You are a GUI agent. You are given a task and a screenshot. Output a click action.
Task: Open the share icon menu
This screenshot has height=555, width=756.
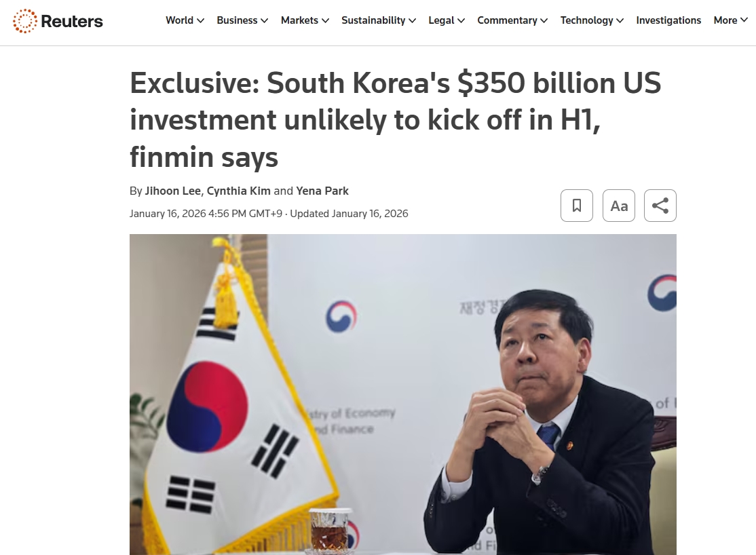tap(660, 206)
